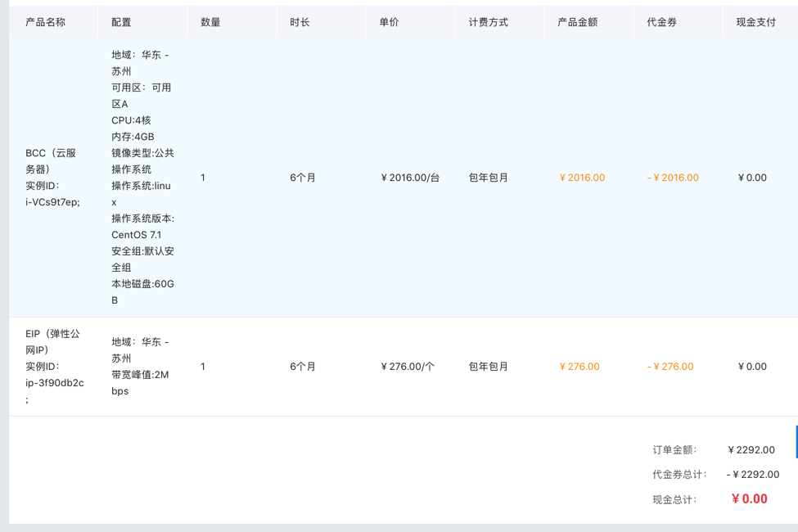Click the EIP product amount ¥276.00

pos(579,367)
